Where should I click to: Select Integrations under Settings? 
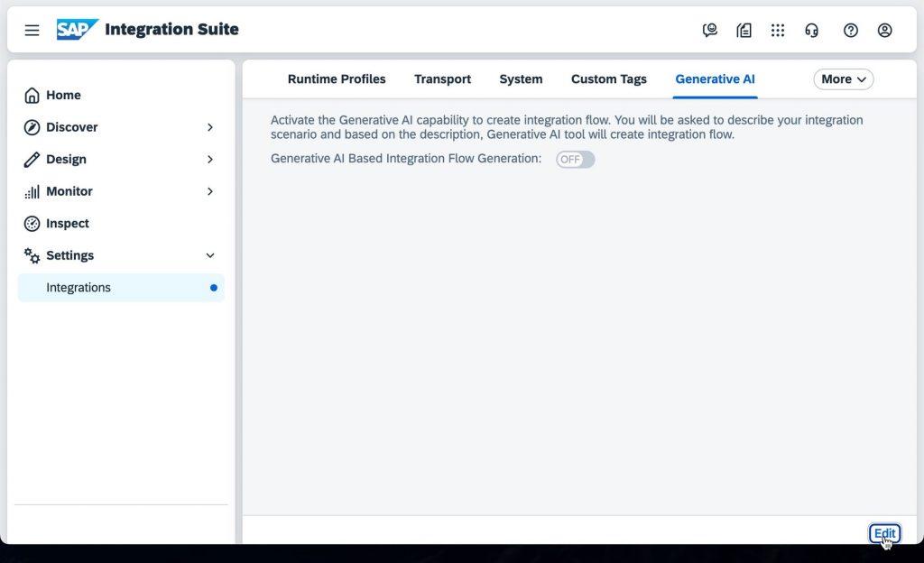121,288
